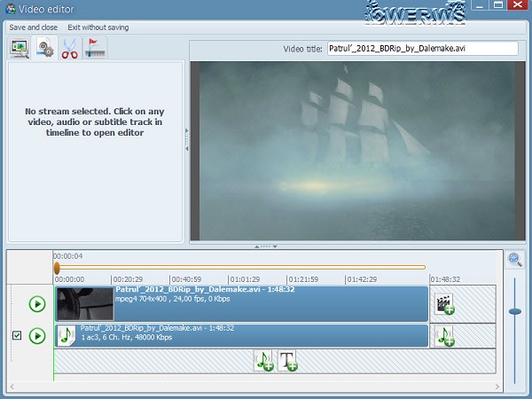Toggle the audio track checkbox
Viewport: 532px width, 399px height.
[18, 336]
